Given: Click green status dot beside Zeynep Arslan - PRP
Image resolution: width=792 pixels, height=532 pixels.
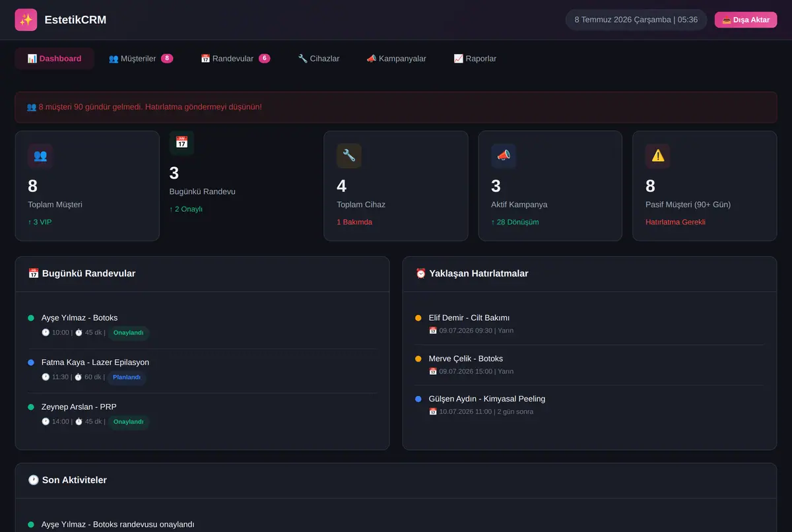Looking at the screenshot, I should pos(31,407).
